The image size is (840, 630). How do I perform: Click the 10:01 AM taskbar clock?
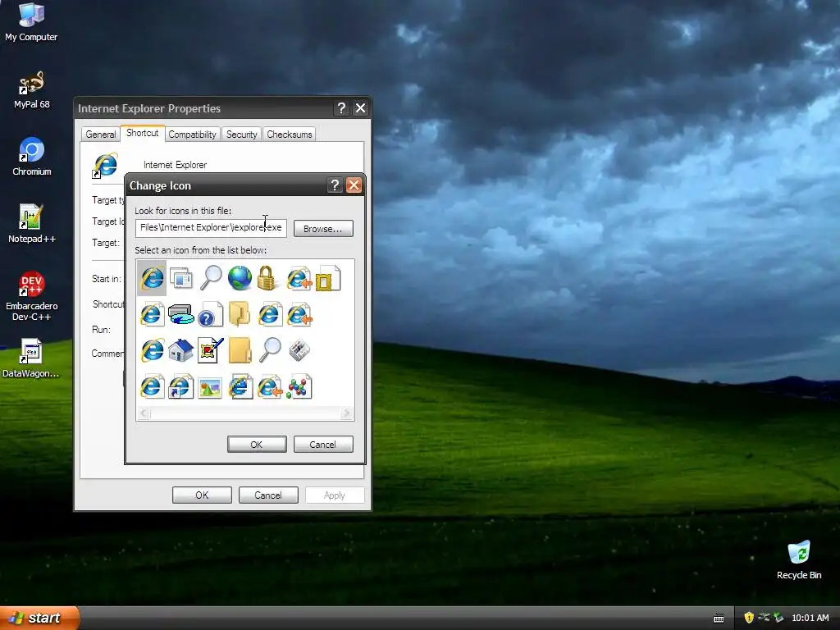[x=810, y=618]
